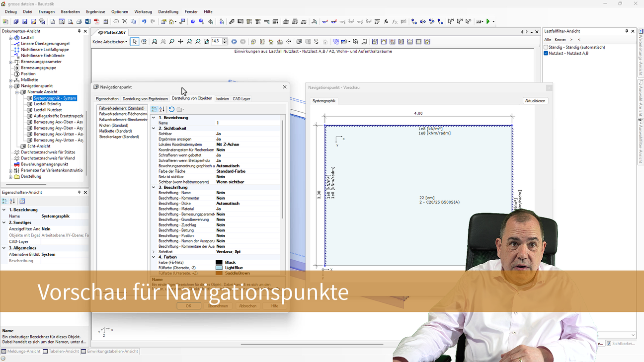Click the PDF export icon
This screenshot has width=644, height=362.
(x=96, y=22)
